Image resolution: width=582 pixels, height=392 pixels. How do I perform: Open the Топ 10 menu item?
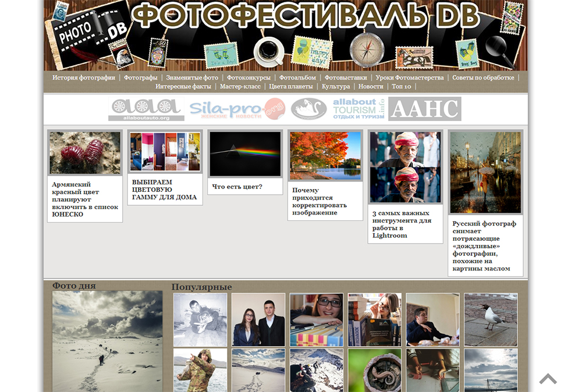coord(401,87)
